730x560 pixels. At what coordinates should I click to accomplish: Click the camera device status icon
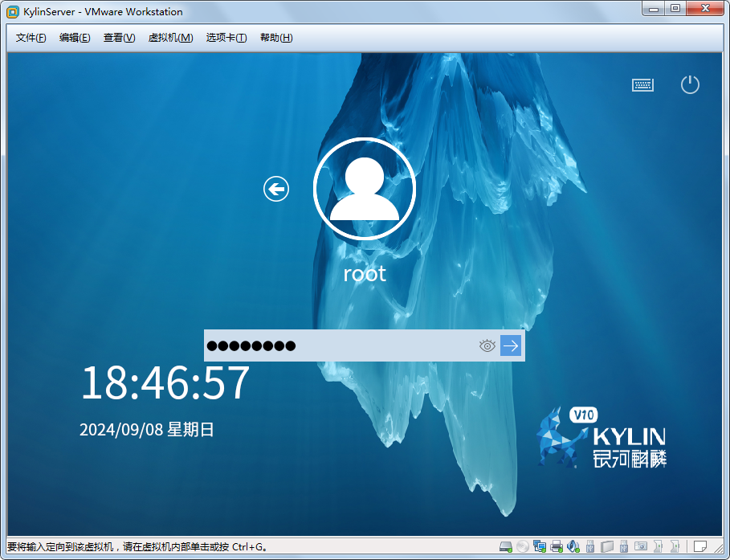641,547
